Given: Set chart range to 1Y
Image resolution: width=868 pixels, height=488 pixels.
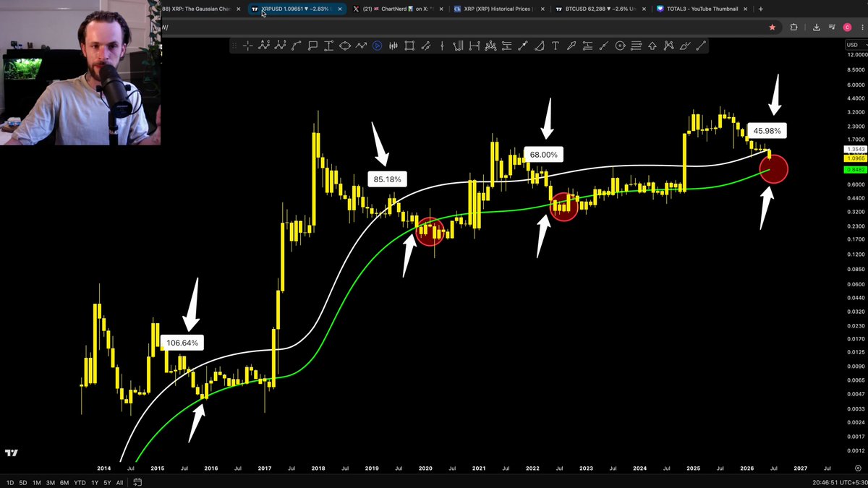Looking at the screenshot, I should [x=94, y=482].
